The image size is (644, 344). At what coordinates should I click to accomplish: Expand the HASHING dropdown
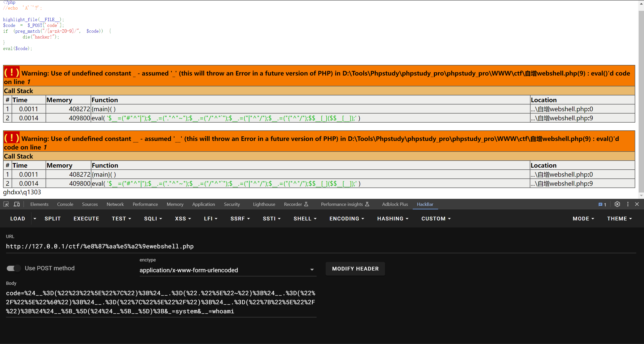(x=393, y=218)
